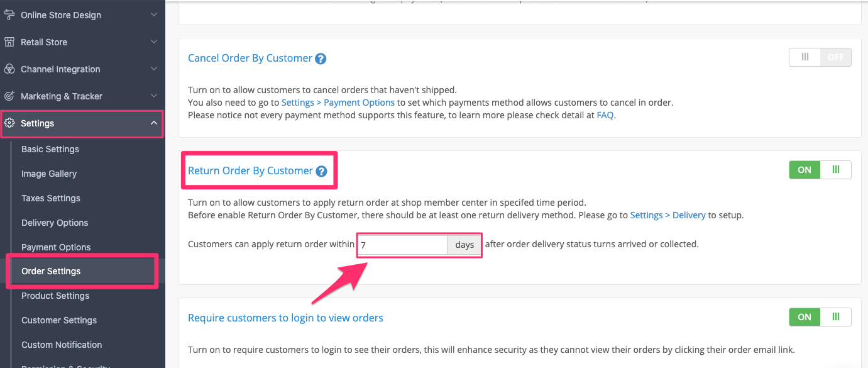This screenshot has height=368, width=868.
Task: Enable the Cancel Order By Customer switch
Action: 820,57
